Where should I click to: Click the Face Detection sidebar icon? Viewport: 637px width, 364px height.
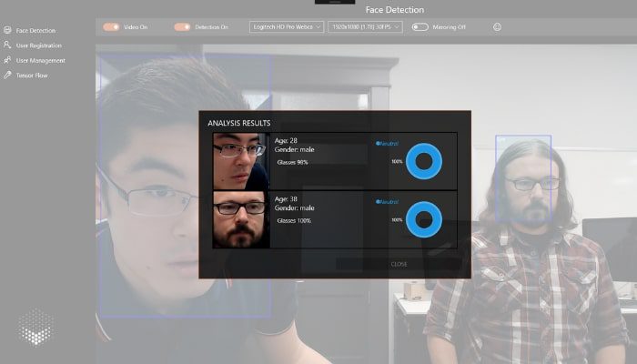7,30
